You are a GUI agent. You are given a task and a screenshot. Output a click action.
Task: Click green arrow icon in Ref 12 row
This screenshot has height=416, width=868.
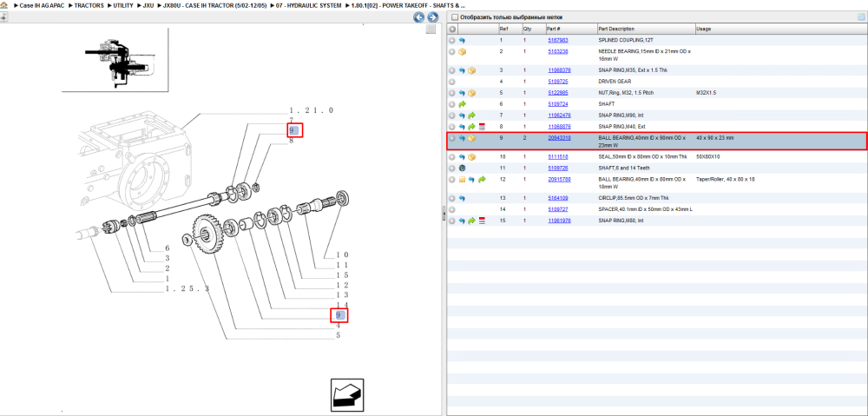pyautogui.click(x=482, y=180)
